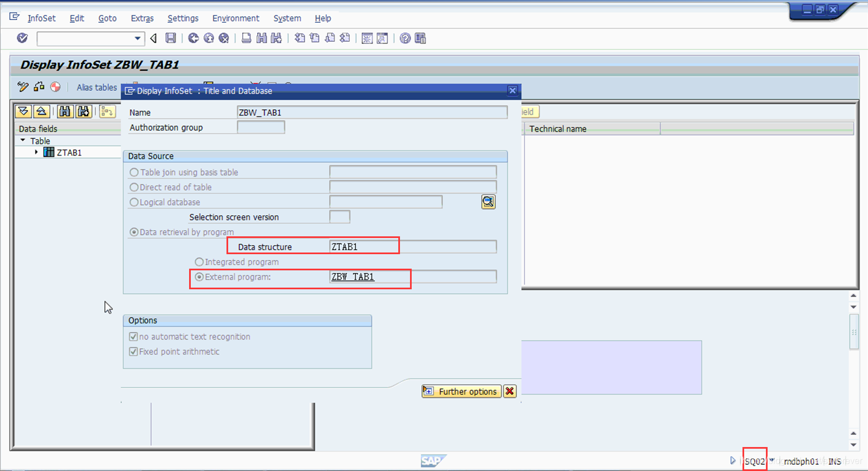The image size is (868, 471).
Task: Click the Create New Session icon
Action: (x=367, y=38)
